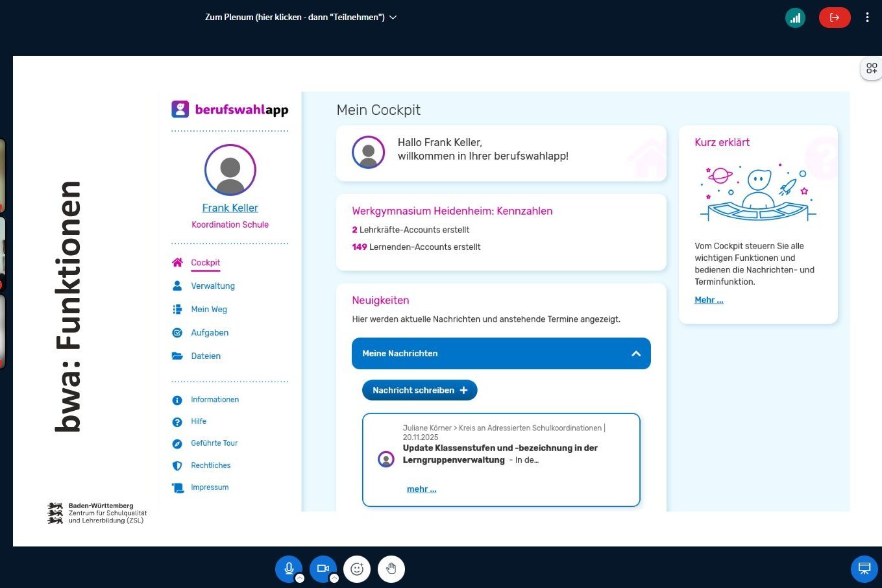This screenshot has height=588, width=882.
Task: Click the Werkgymnasium Heidenheim: Kennzahlen heading
Action: [452, 211]
